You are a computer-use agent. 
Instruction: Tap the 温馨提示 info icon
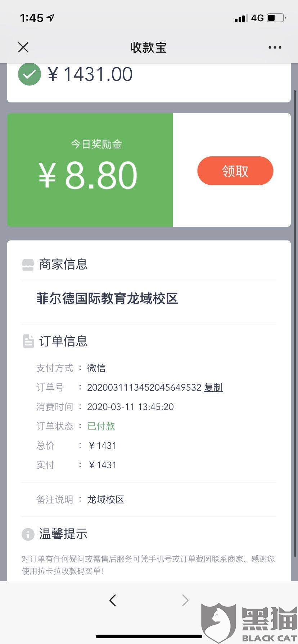[28, 534]
